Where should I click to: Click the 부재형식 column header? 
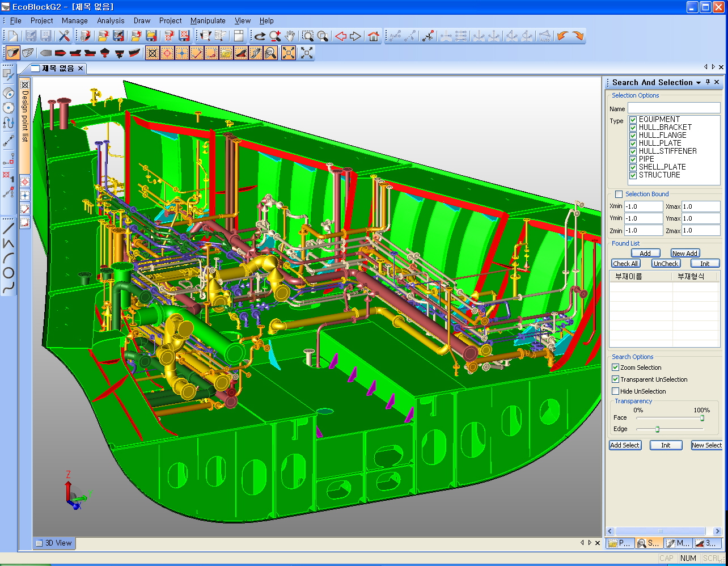[696, 277]
